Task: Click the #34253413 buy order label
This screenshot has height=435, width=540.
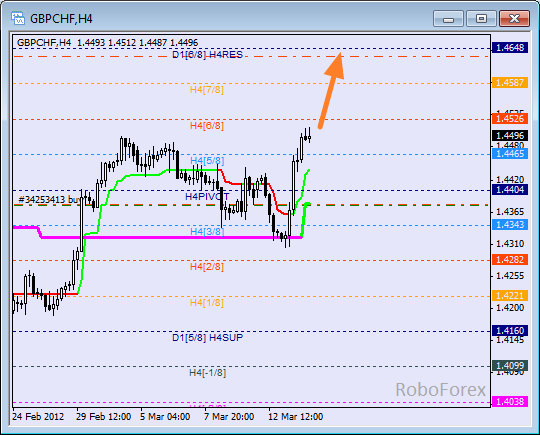Action: (50, 199)
